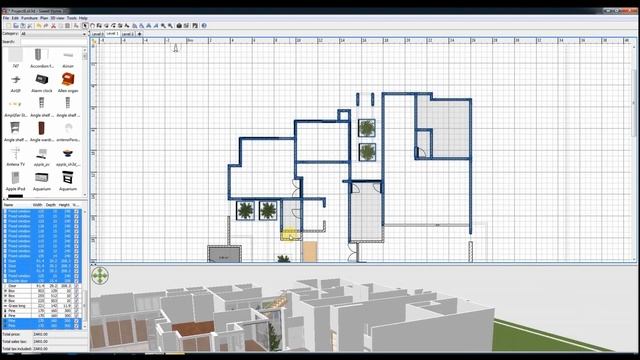Click the Grass long row name
This screenshot has width=640, height=360.
click(x=17, y=306)
